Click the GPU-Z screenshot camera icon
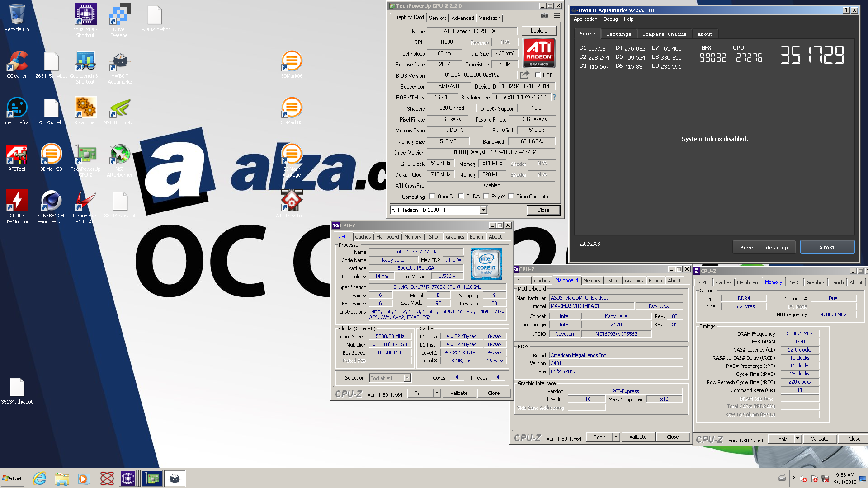The width and height of the screenshot is (868, 488). point(544,16)
